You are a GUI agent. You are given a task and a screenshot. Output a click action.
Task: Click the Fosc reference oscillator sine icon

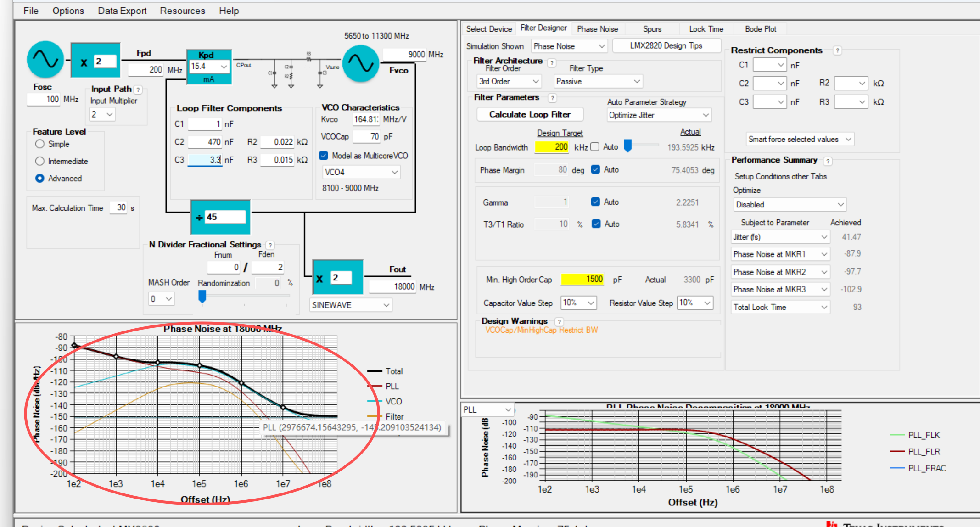[45, 60]
